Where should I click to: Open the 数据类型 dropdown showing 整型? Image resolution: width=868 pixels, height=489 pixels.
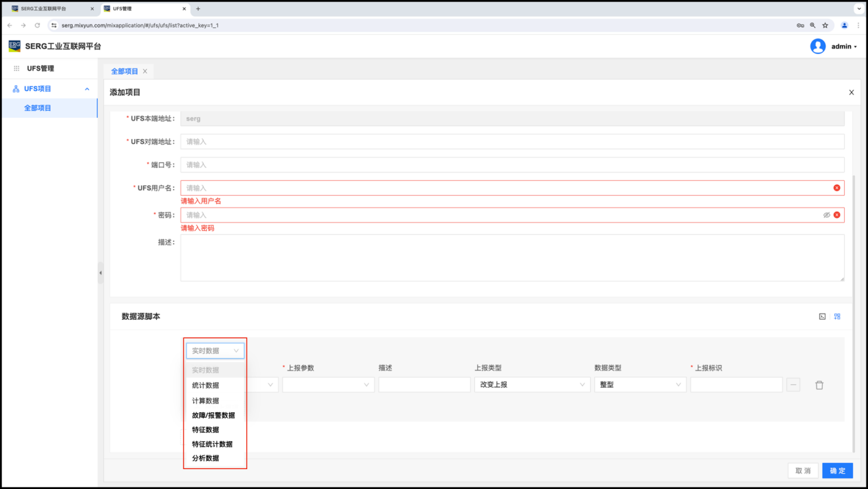click(x=640, y=385)
